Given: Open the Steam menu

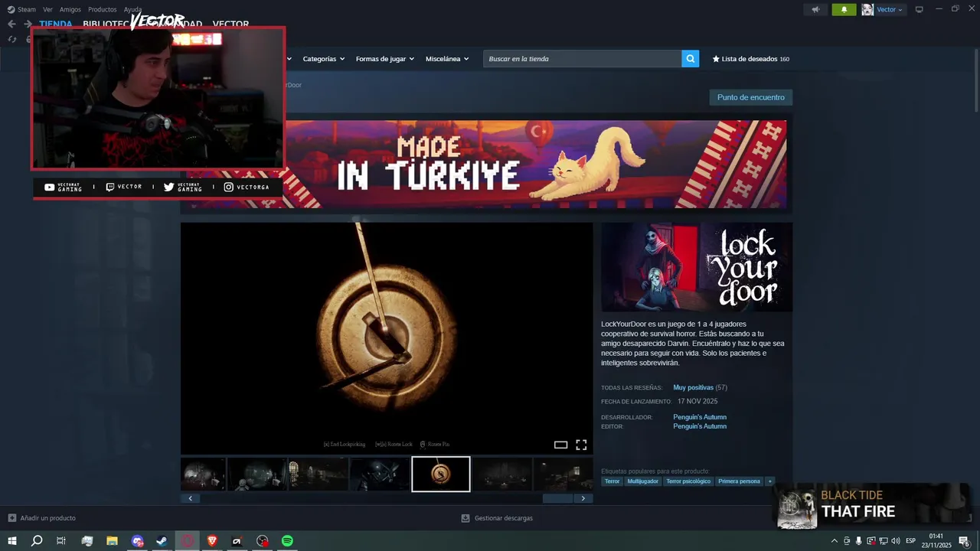Looking at the screenshot, I should 22,10.
